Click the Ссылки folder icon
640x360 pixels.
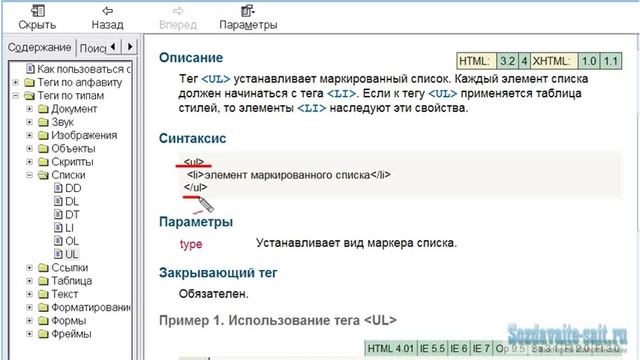pyautogui.click(x=43, y=268)
